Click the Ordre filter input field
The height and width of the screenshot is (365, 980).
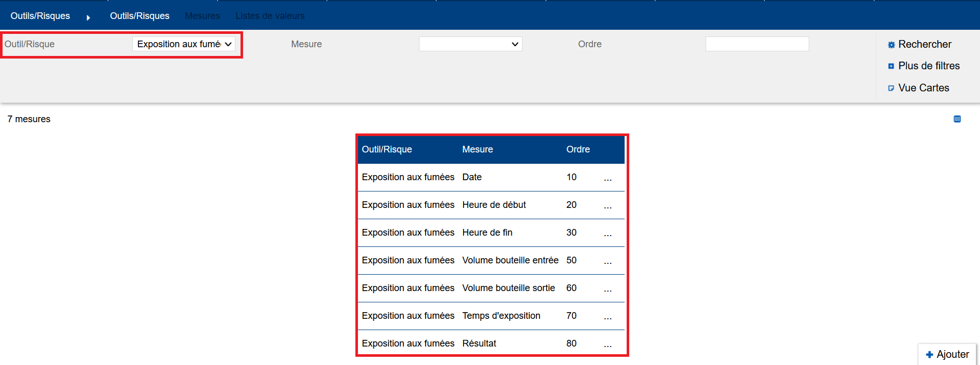[x=757, y=44]
